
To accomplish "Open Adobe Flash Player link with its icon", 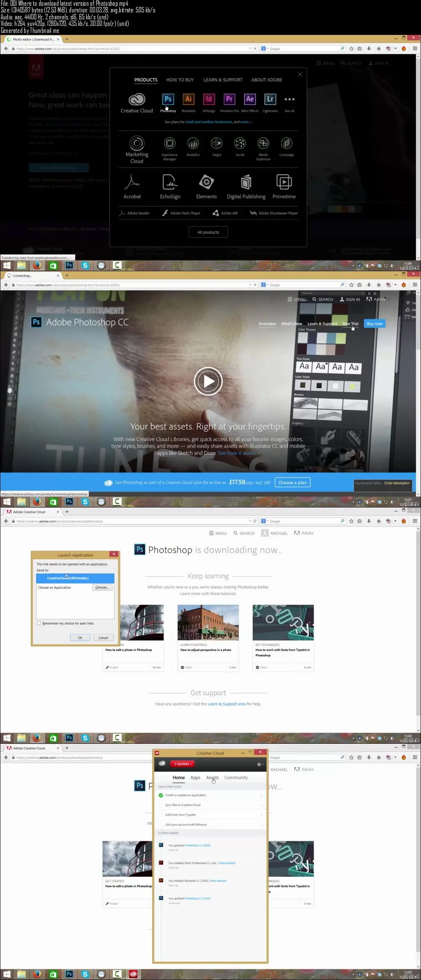I will 181,213.
